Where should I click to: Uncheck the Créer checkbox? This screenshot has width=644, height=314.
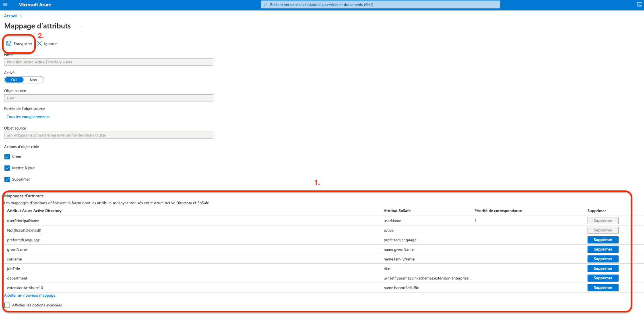(x=7, y=157)
